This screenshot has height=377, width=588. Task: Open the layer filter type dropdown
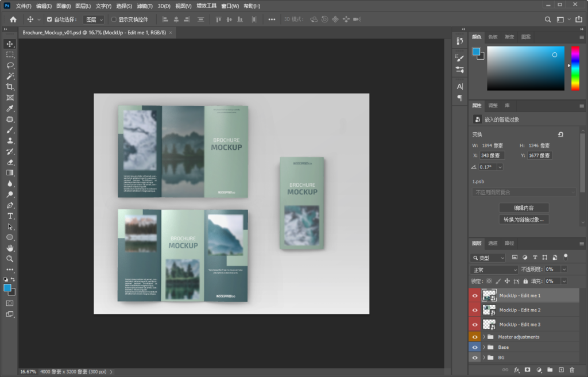coord(488,257)
